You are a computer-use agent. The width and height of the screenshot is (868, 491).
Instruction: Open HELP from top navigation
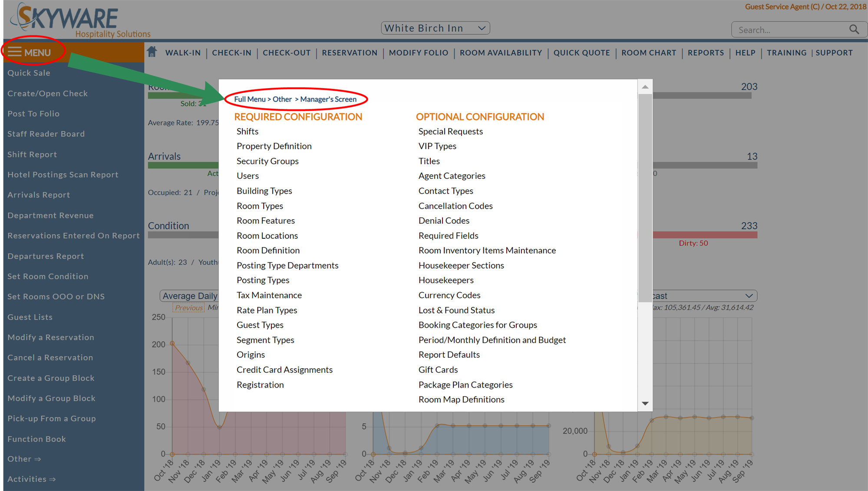pos(745,53)
